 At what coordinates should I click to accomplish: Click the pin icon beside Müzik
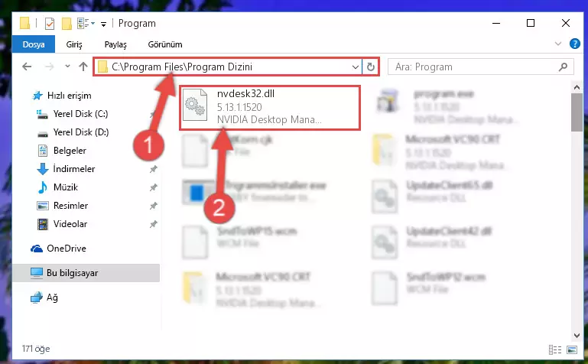(154, 187)
